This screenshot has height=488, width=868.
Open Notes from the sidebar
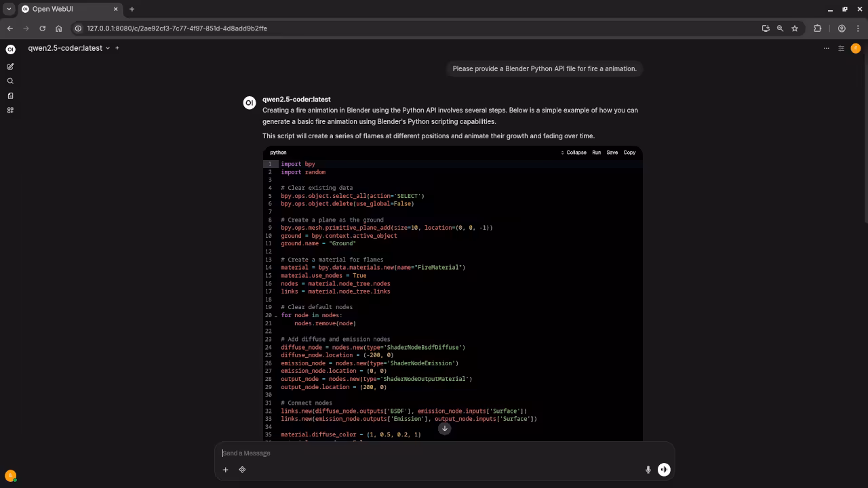(x=10, y=96)
